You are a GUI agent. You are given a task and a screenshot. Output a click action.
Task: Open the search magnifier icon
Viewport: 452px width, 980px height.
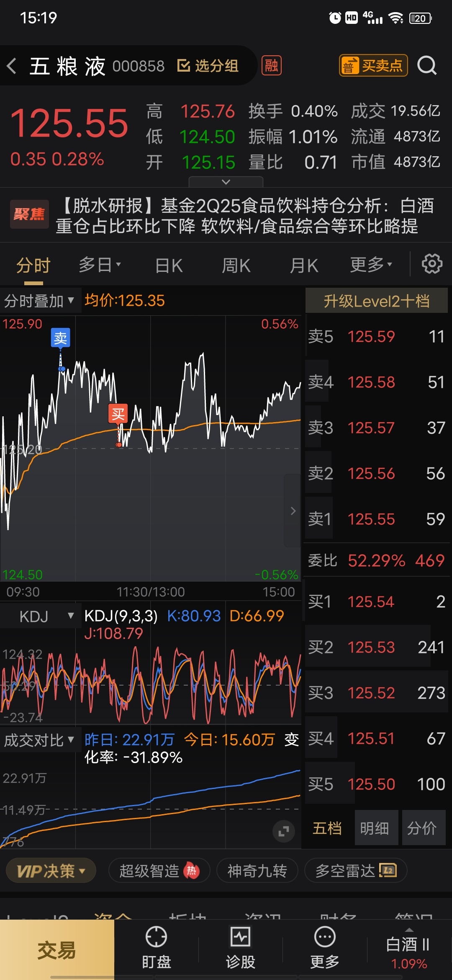[x=427, y=65]
